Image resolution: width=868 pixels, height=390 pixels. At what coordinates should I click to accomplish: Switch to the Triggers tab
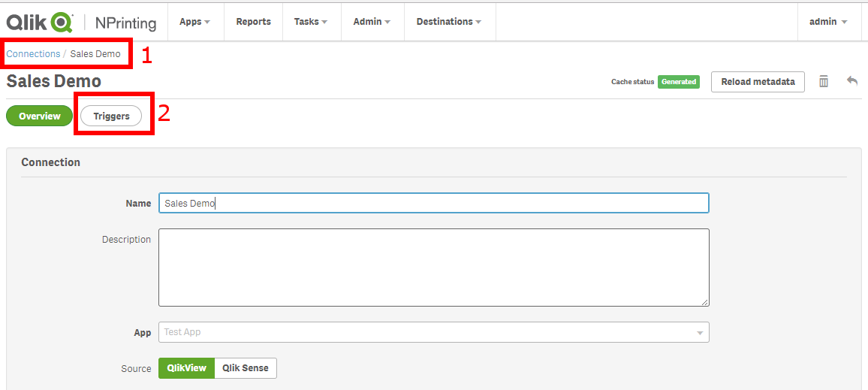(111, 116)
